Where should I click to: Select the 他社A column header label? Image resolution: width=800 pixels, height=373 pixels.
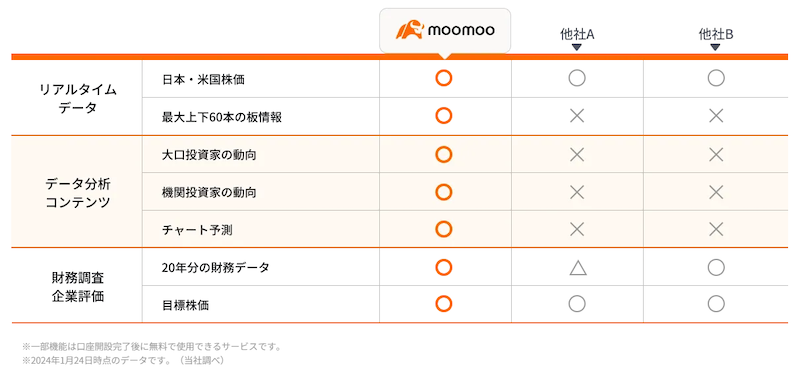tap(577, 34)
